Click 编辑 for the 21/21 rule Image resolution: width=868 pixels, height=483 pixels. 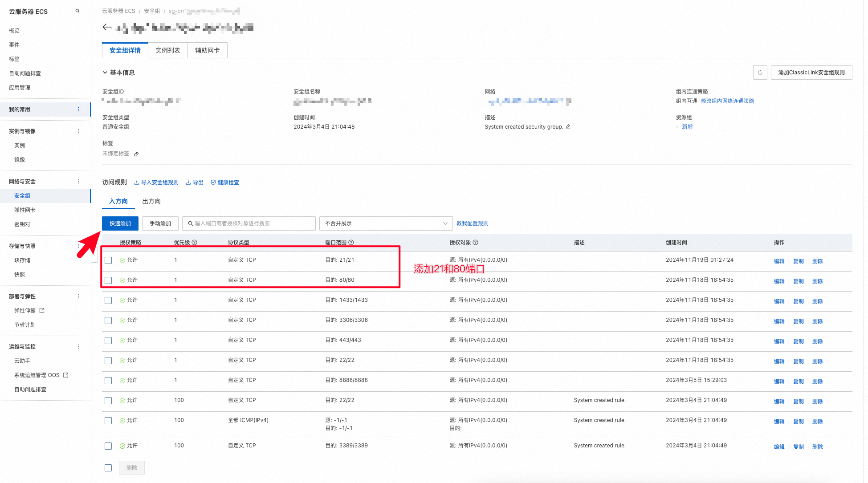tap(779, 261)
